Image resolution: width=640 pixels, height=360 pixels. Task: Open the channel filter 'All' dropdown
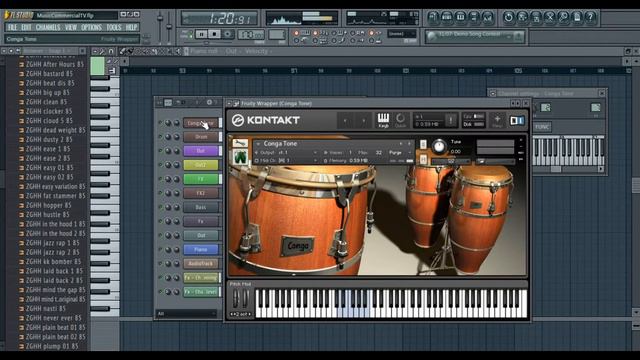pyautogui.click(x=187, y=313)
